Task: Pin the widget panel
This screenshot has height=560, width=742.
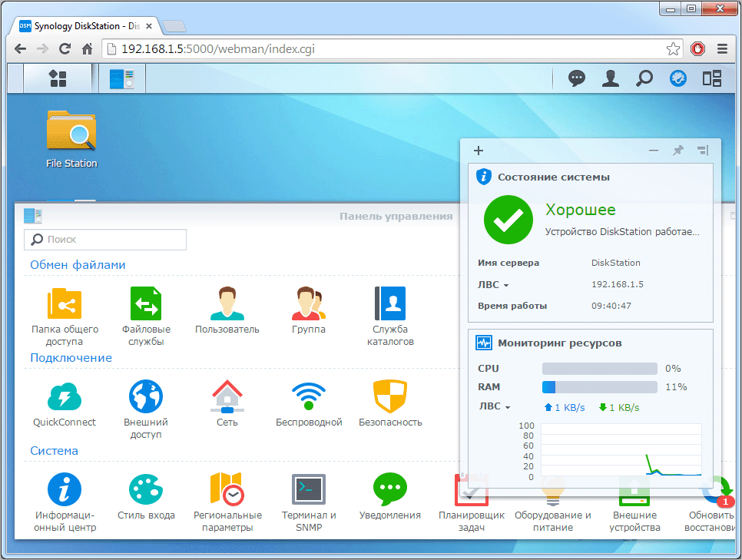Action: click(678, 151)
